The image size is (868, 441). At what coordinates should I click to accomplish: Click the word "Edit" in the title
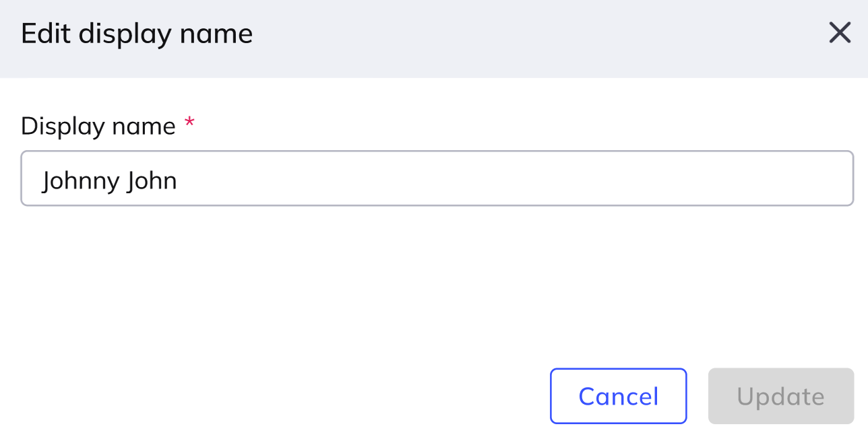point(46,34)
